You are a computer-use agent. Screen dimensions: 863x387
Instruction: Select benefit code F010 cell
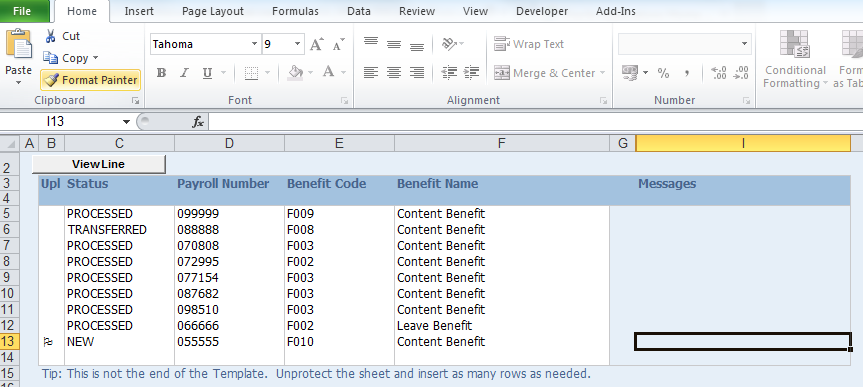coord(340,341)
